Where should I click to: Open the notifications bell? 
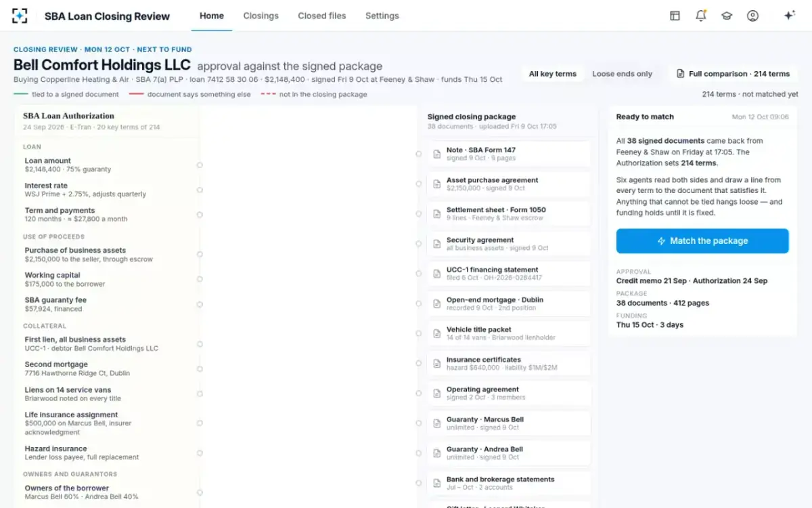coord(701,16)
